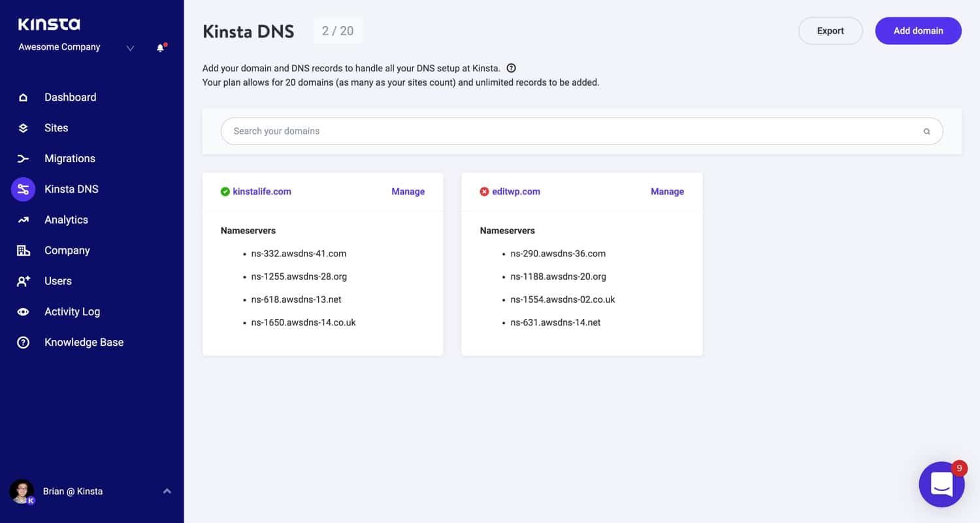Viewport: 980px width, 523px height.
Task: Click the Knowledge Base question icon
Action: 23,343
